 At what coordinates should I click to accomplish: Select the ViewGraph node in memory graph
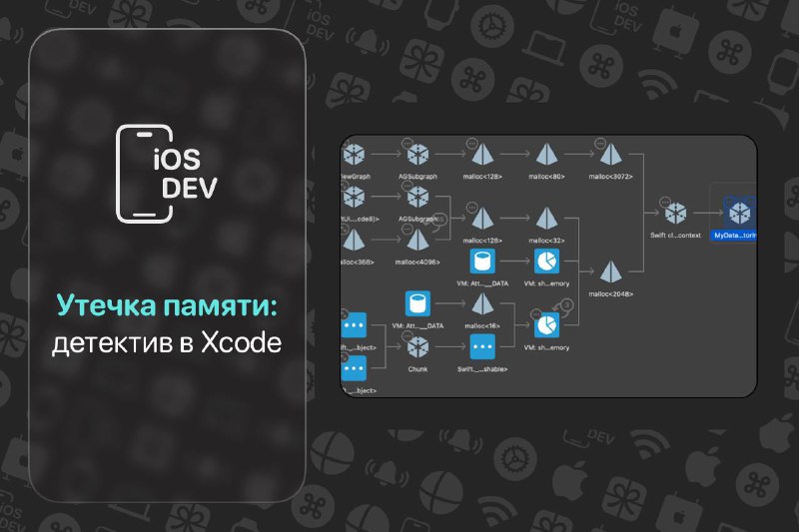[x=354, y=154]
